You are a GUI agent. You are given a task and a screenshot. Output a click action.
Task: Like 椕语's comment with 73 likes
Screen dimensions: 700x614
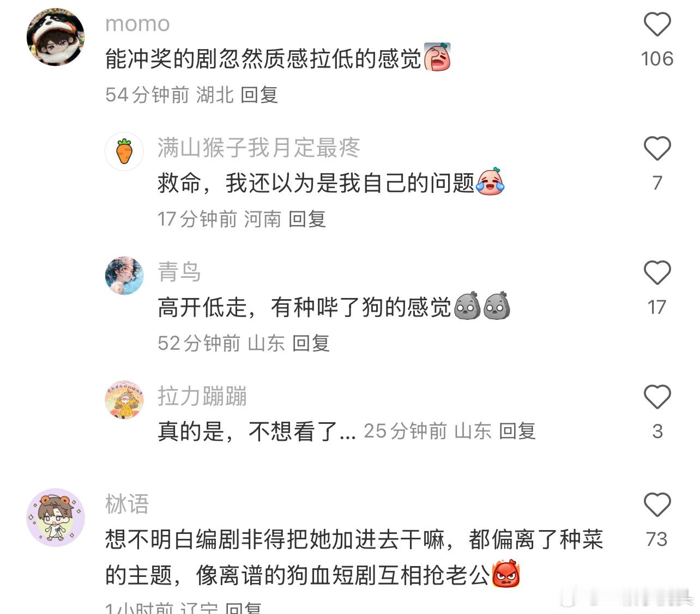tap(657, 505)
